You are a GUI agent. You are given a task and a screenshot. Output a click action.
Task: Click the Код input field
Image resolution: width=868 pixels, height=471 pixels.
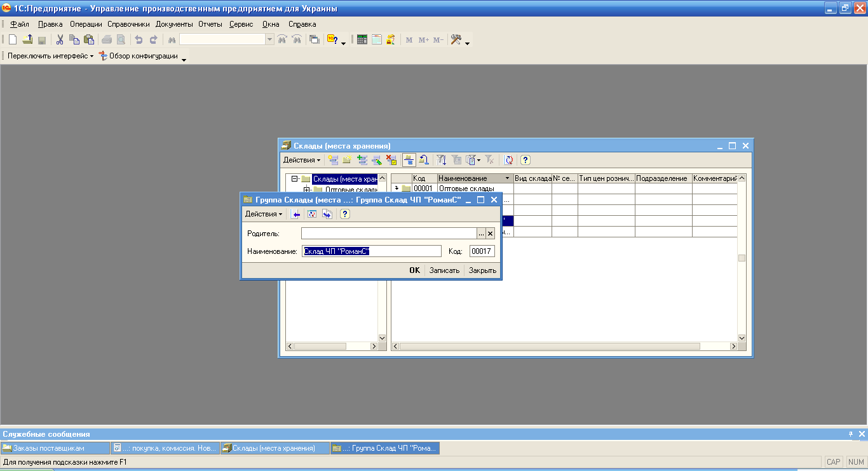pos(482,251)
